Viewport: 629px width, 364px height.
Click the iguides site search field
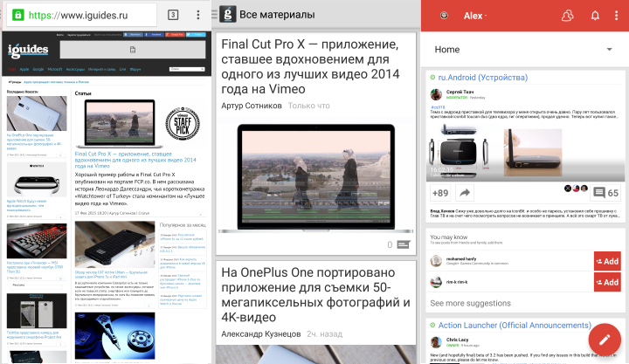click(187, 69)
